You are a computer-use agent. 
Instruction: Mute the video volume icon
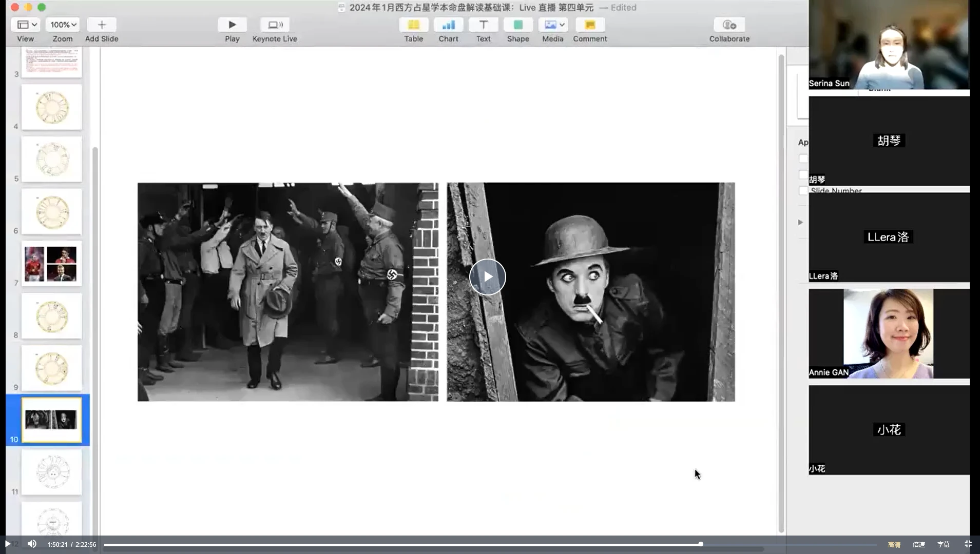[x=32, y=544]
